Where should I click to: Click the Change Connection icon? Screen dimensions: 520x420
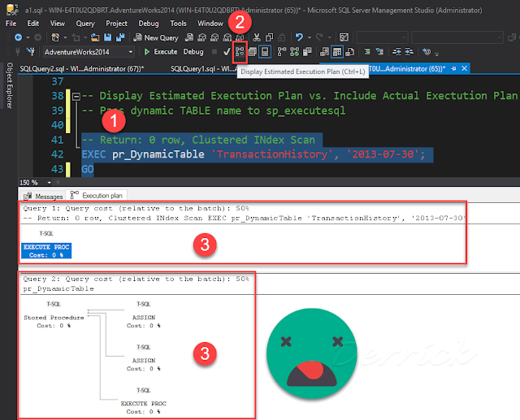31,52
